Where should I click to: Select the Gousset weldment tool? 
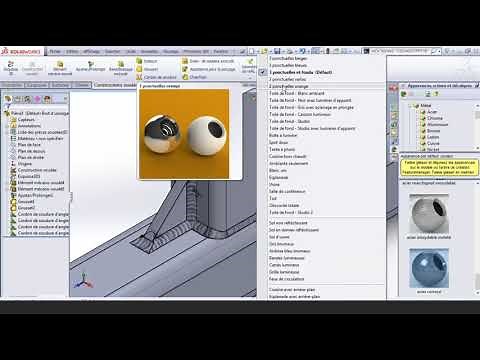click(x=147, y=69)
